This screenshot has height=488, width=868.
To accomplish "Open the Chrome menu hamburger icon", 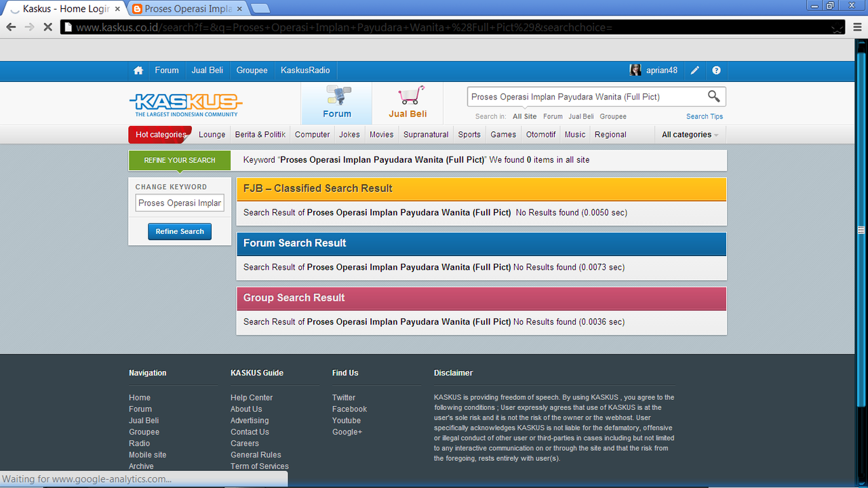I will [857, 27].
